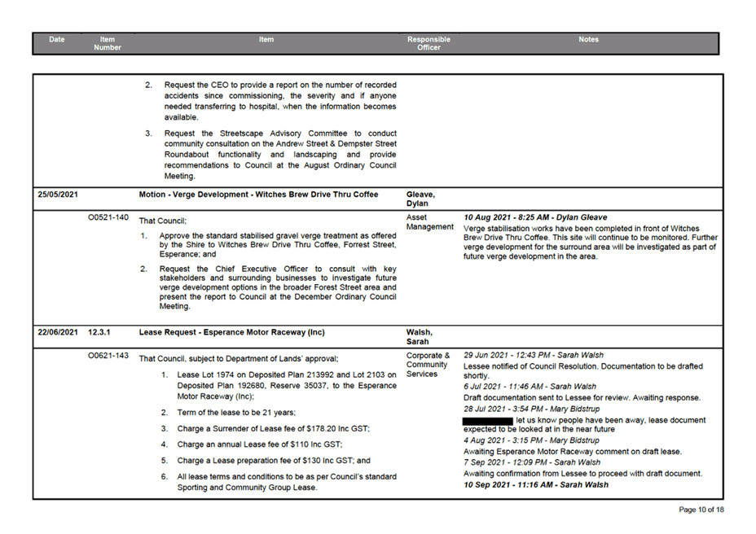Select responsible officer Walsh, Sarah
This screenshot has width=756, height=534.
(x=417, y=337)
